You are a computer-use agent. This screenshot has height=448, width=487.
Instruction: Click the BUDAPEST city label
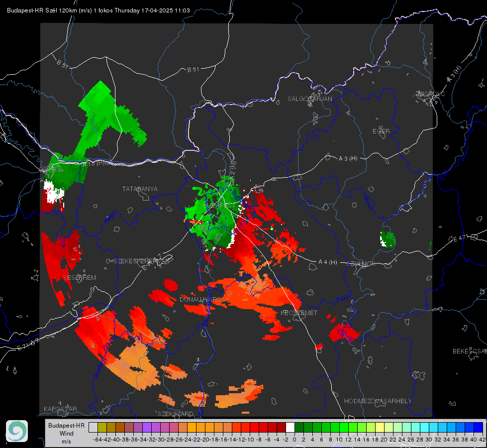point(219,206)
